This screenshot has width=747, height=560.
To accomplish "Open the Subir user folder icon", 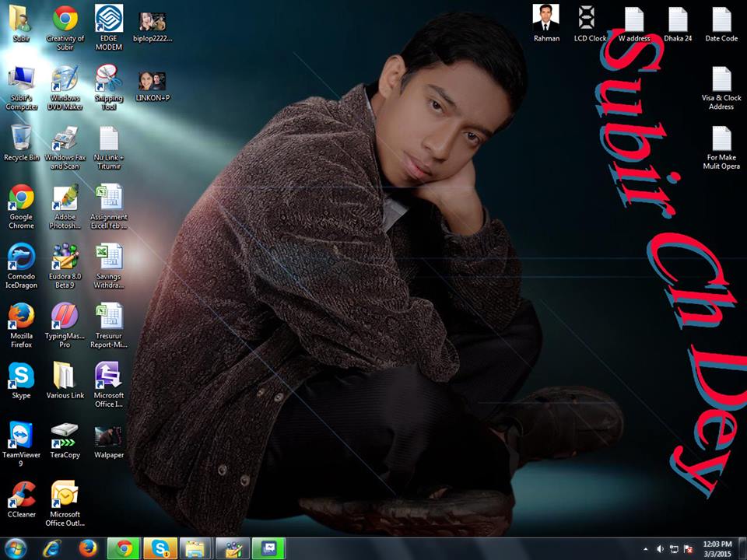I will (21, 24).
